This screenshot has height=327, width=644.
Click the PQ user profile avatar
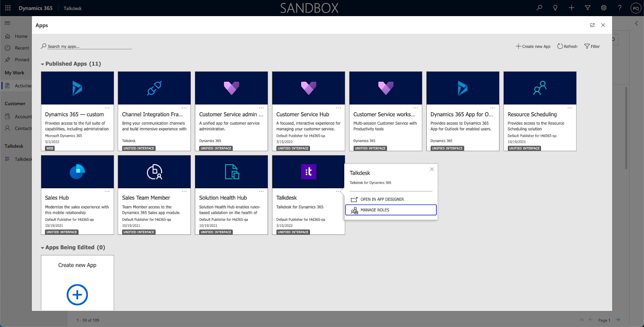(x=636, y=8)
